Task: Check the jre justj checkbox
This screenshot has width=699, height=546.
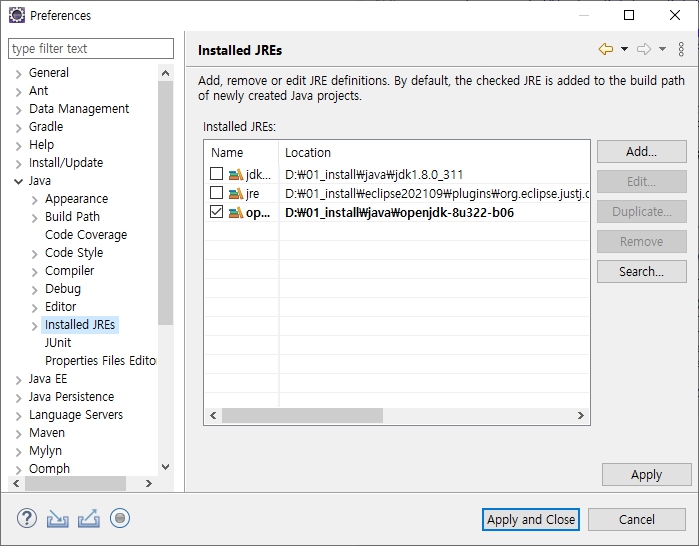Action: [x=216, y=193]
